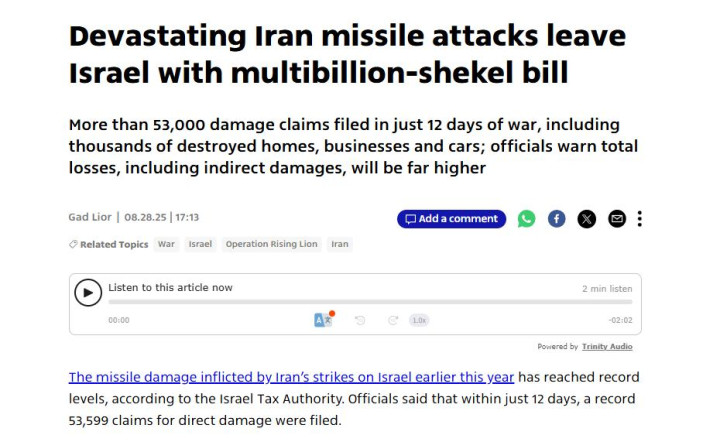Click the Add a comment button
The height and width of the screenshot is (442, 720).
pos(451,219)
